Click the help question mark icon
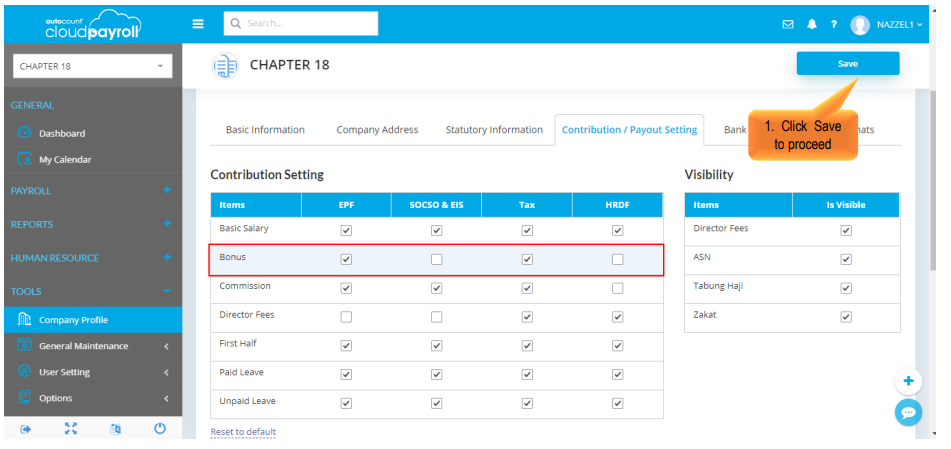Screen dimensions: 951x449 [x=833, y=24]
